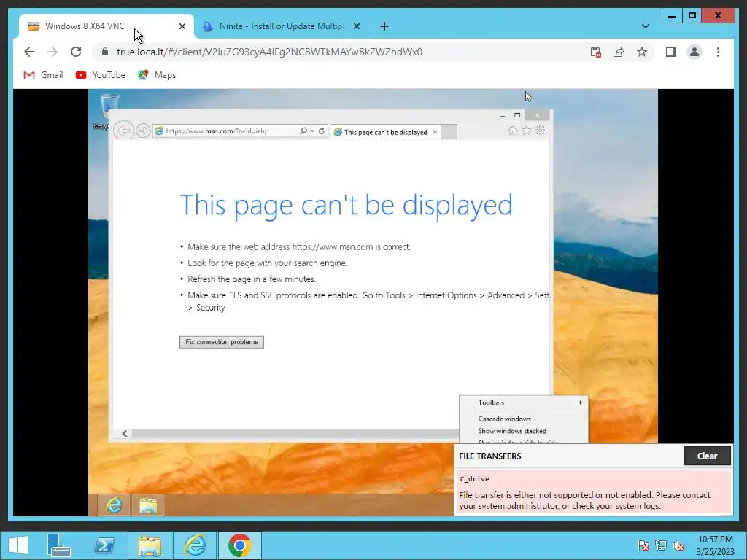The height and width of the screenshot is (560, 747).
Task: Open muted volume tray icon
Action: (x=678, y=545)
